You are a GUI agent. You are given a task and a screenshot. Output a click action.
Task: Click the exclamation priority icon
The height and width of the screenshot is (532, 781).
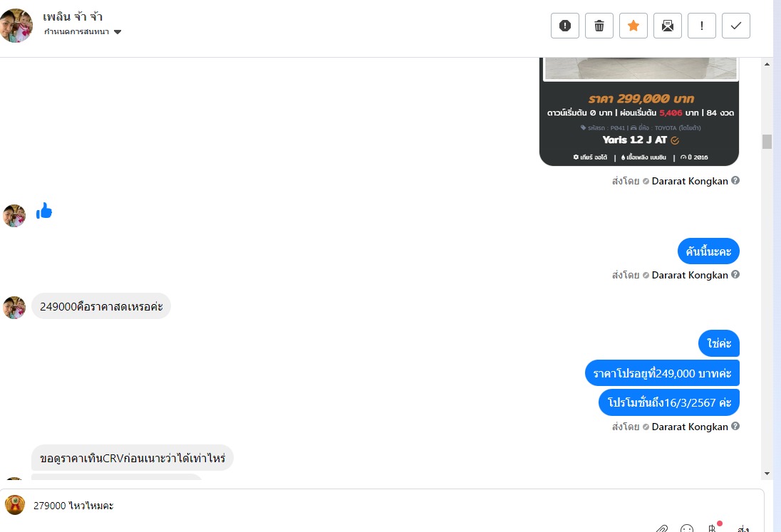(x=702, y=26)
